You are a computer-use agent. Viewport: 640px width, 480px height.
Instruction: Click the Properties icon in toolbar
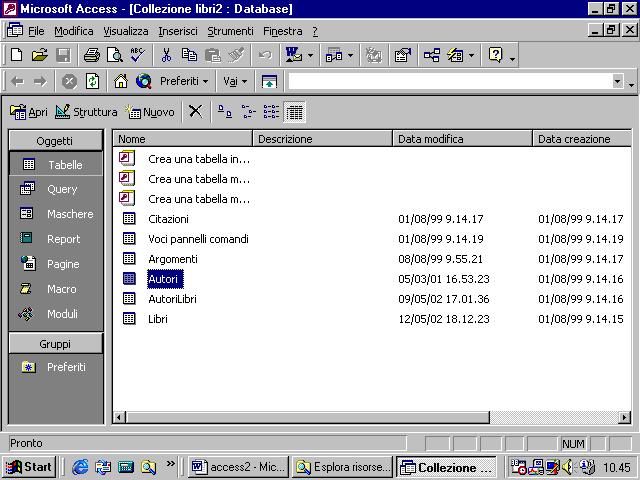click(x=402, y=55)
